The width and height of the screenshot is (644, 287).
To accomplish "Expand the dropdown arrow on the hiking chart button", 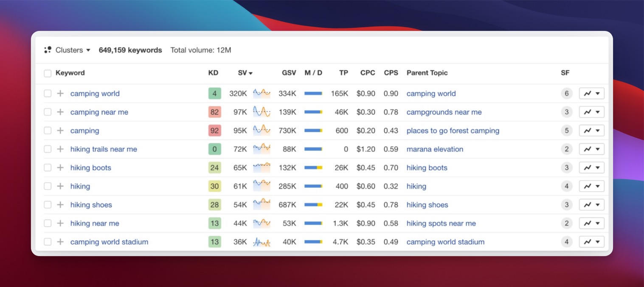I will point(598,186).
